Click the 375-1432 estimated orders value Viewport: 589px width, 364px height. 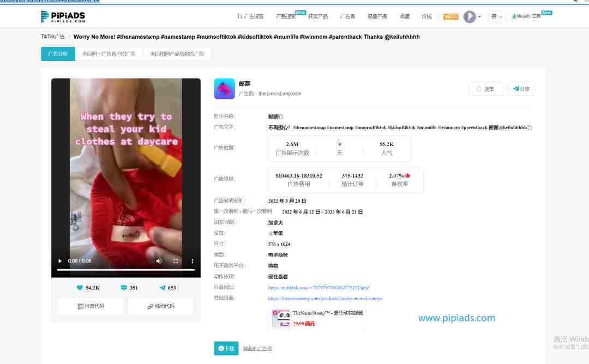pos(352,175)
